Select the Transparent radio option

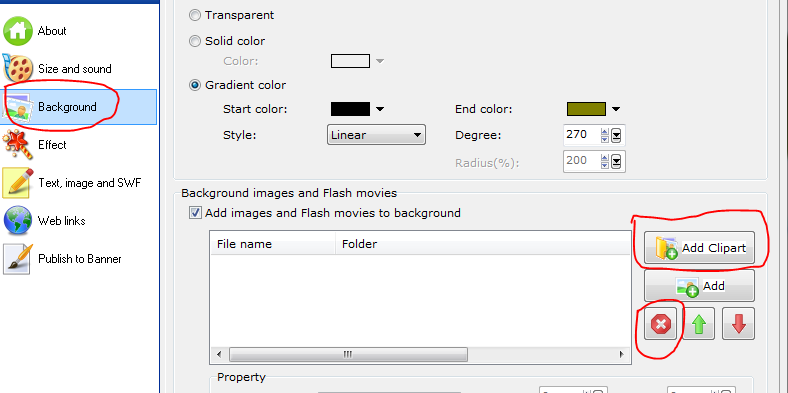coord(194,15)
